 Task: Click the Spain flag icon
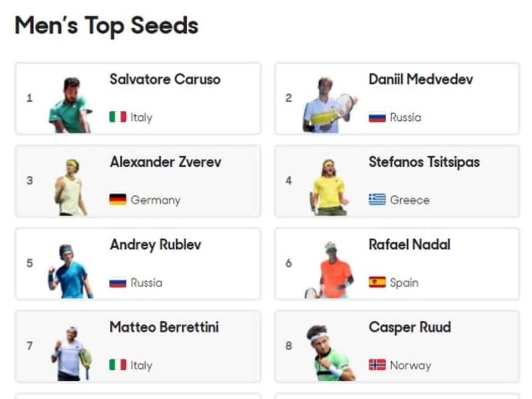[x=377, y=282]
